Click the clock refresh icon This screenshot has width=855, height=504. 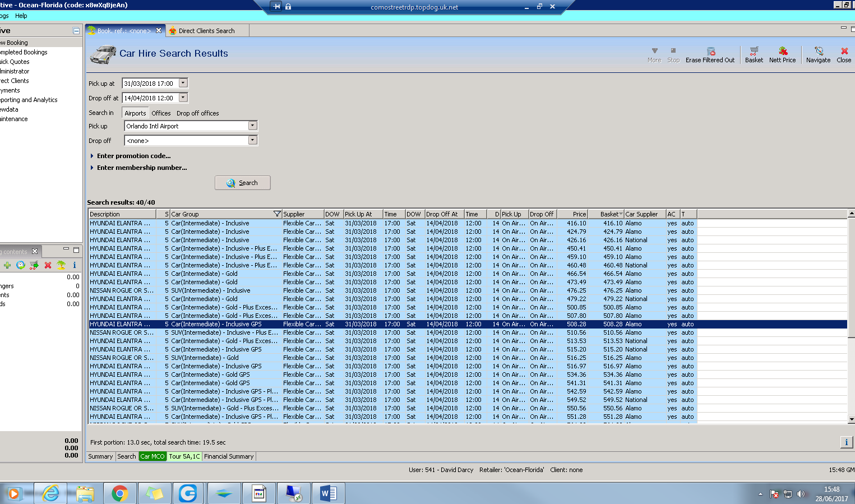coord(21,265)
